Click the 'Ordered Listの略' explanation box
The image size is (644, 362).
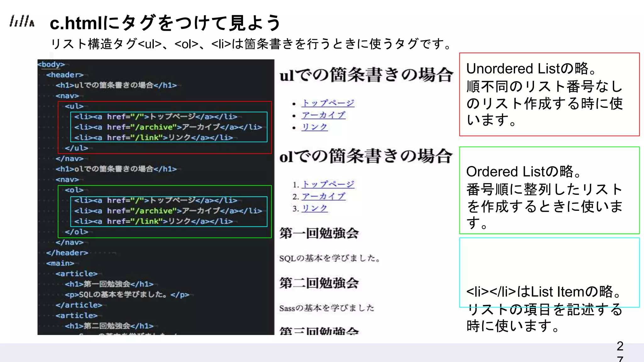coord(549,190)
